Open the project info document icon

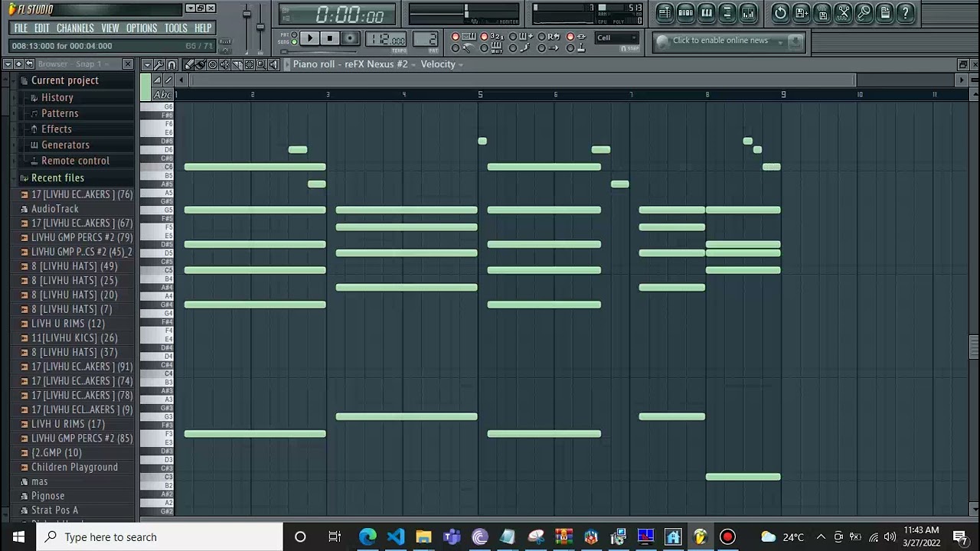click(885, 12)
